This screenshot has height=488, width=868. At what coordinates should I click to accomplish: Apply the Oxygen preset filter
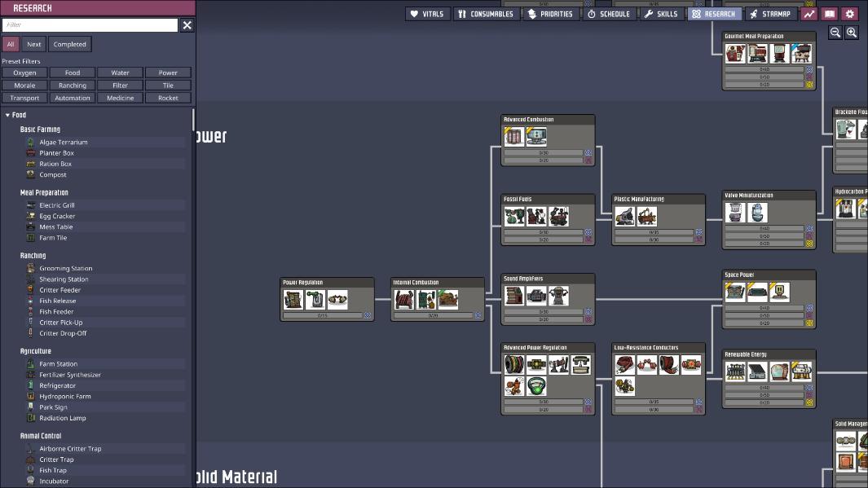tap(24, 73)
